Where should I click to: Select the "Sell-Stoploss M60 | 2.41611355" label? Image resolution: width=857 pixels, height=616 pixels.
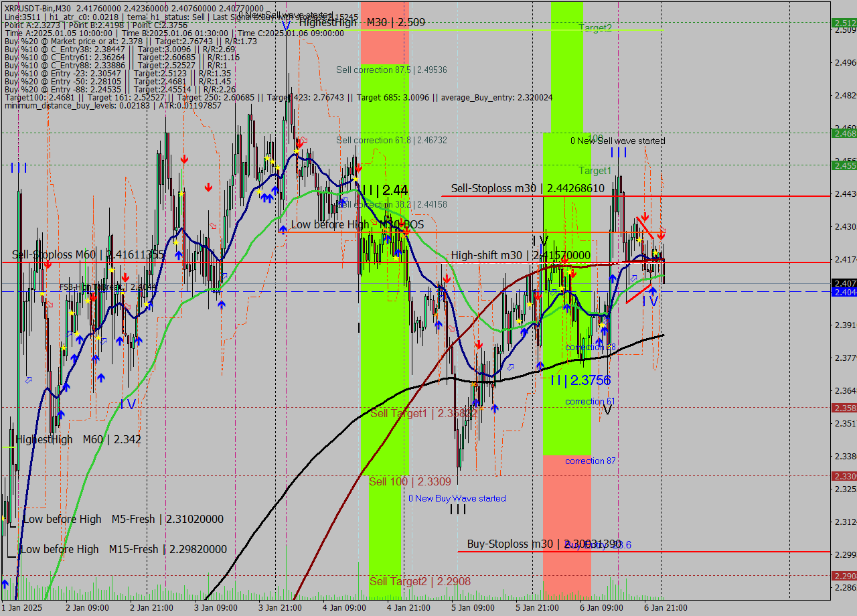pos(88,254)
